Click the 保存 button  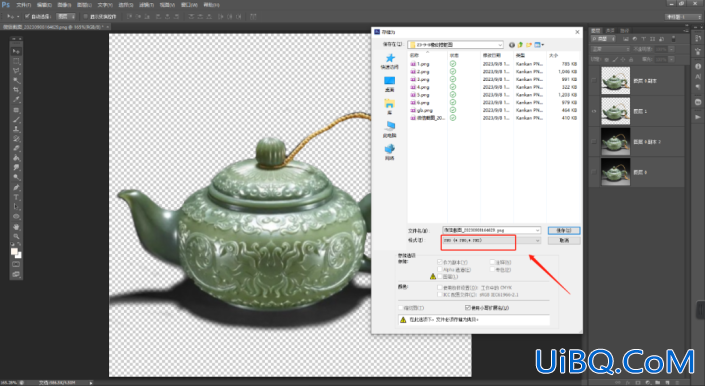click(x=564, y=230)
